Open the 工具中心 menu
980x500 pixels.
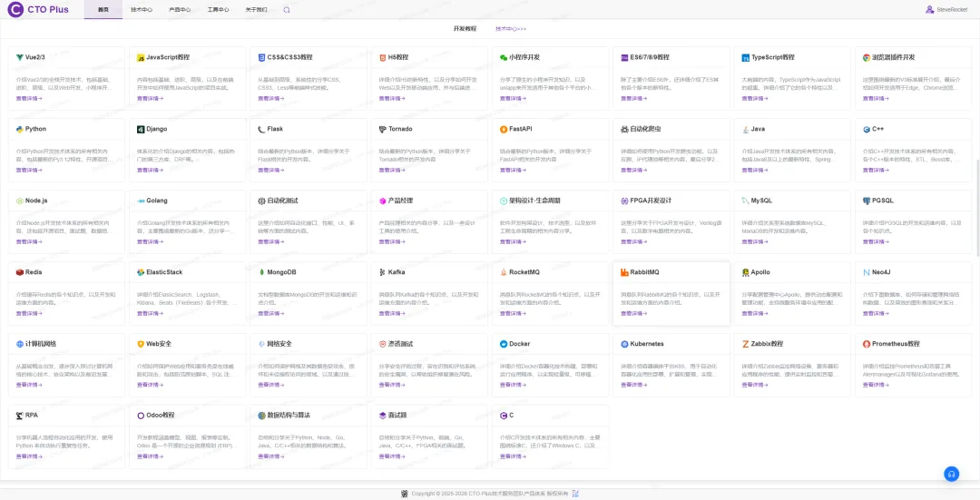pyautogui.click(x=218, y=10)
